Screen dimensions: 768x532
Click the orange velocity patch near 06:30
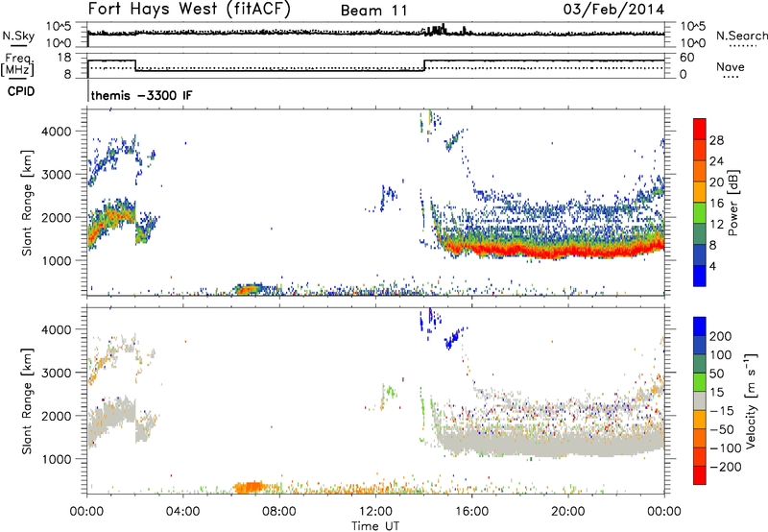point(250,487)
